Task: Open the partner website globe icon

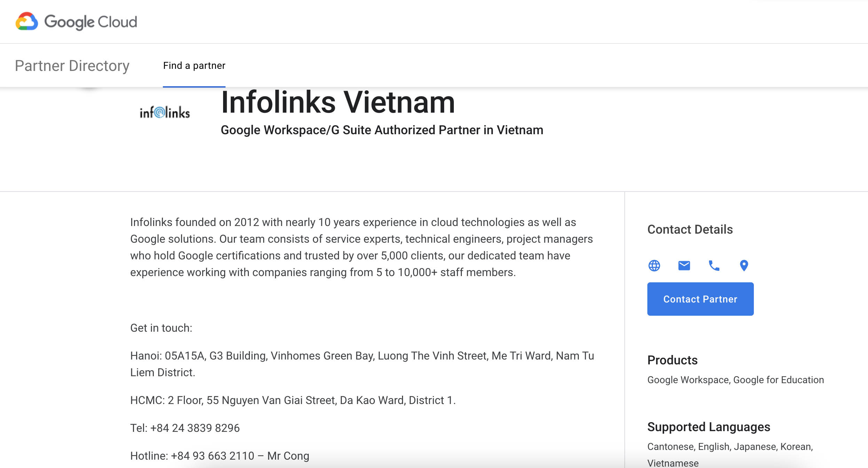Action: point(654,266)
